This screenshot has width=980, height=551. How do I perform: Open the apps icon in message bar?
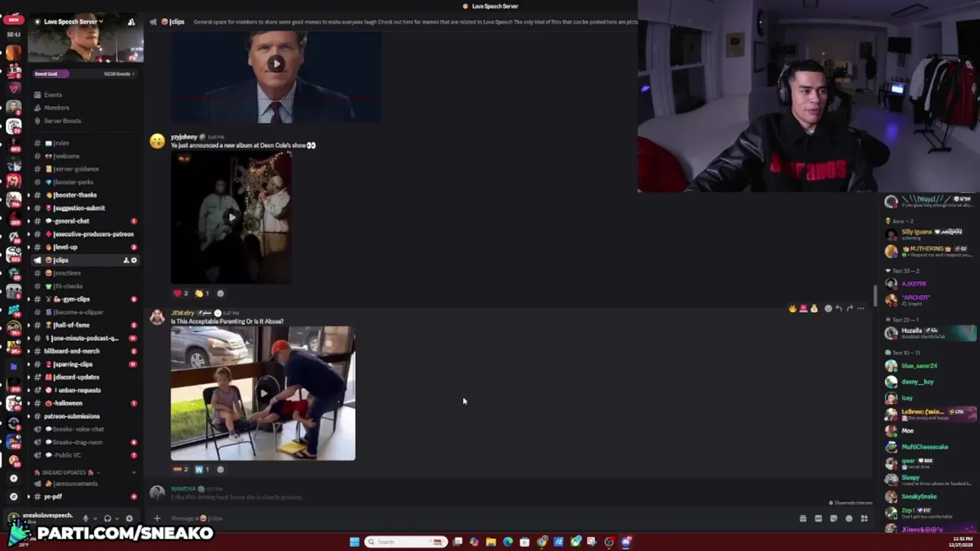click(x=864, y=518)
